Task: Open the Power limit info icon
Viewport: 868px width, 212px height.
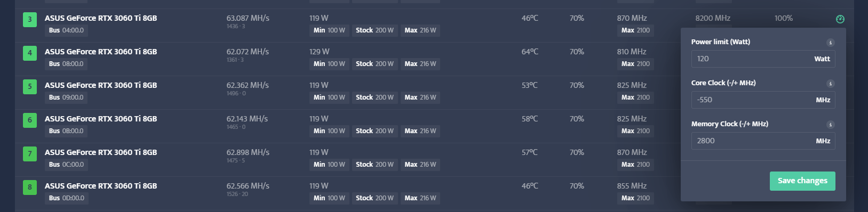Action: coord(830,43)
